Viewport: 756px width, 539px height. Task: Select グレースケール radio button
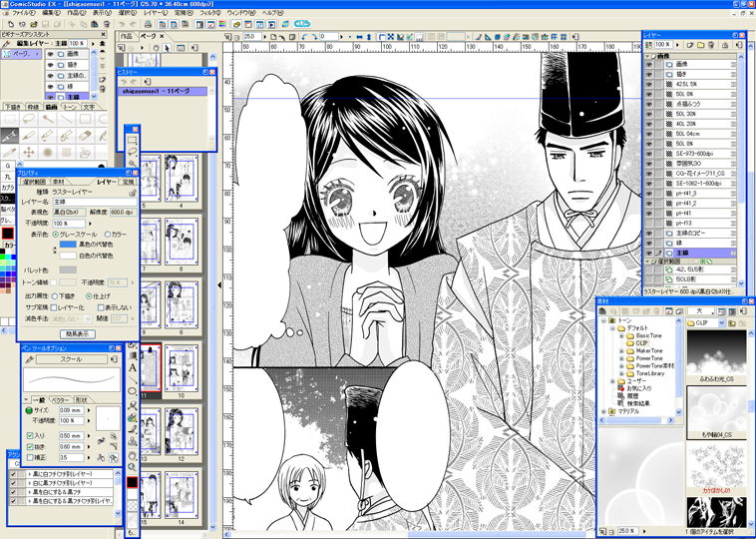pos(56,235)
